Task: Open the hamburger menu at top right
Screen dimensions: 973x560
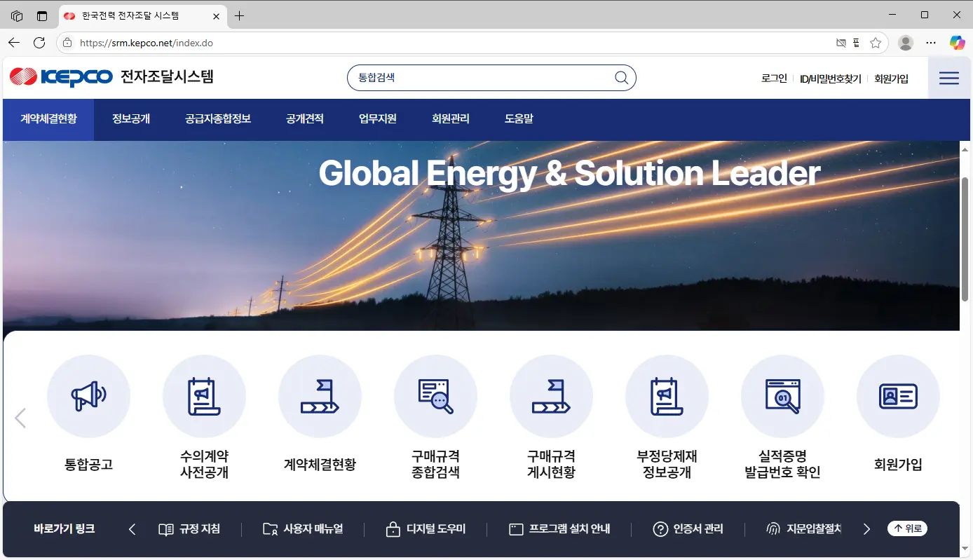Action: pyautogui.click(x=949, y=78)
